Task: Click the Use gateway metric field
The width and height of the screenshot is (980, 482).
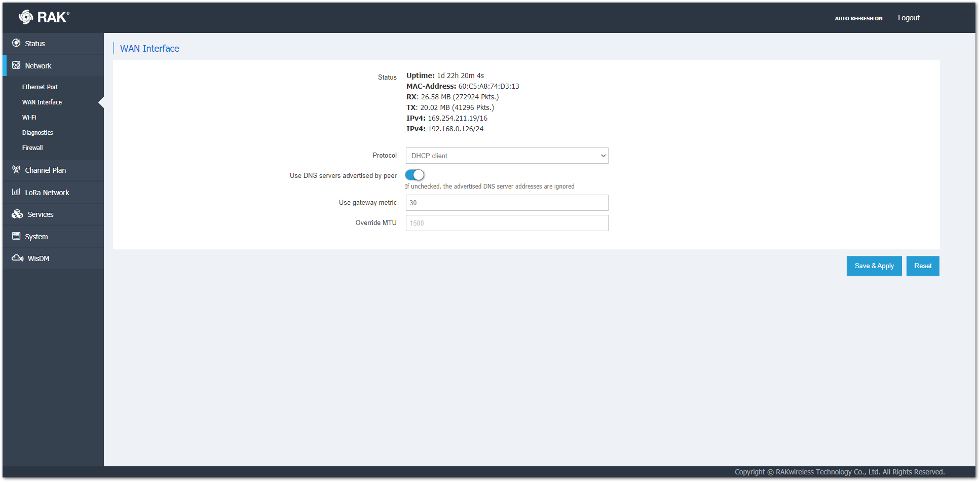Action: pyautogui.click(x=507, y=203)
